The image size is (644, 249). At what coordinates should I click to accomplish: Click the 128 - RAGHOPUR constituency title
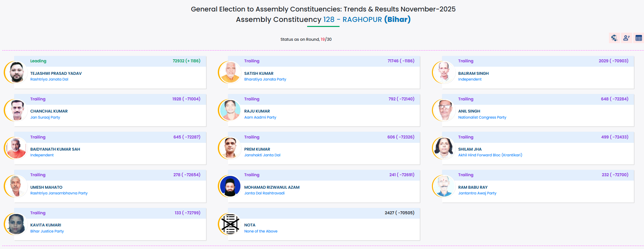(x=352, y=20)
